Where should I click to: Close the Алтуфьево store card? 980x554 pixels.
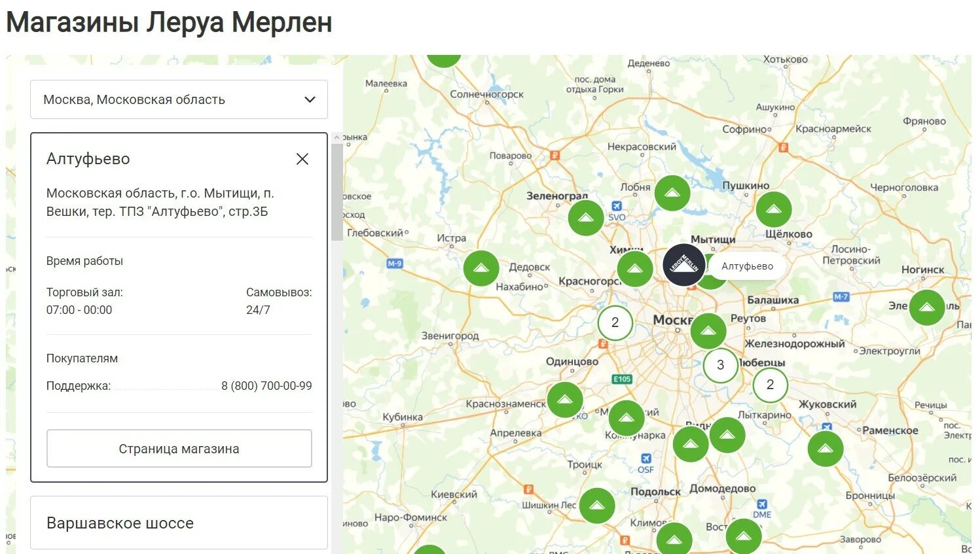pyautogui.click(x=302, y=159)
